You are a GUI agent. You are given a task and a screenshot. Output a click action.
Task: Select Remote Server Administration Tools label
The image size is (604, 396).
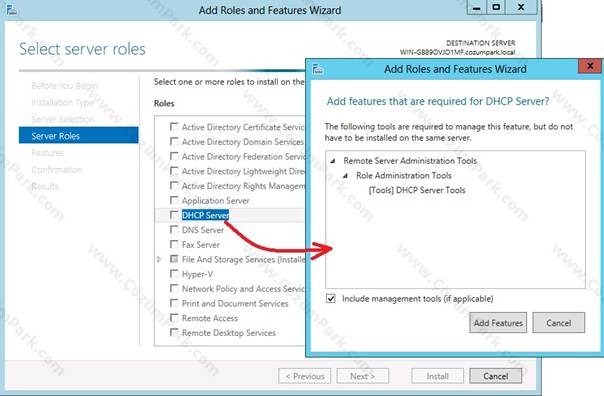(410, 161)
